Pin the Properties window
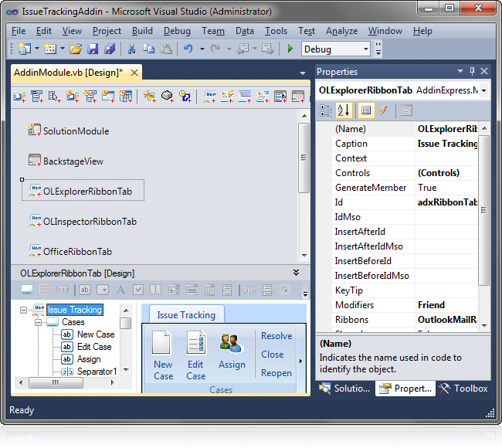502x448 pixels. [x=472, y=71]
